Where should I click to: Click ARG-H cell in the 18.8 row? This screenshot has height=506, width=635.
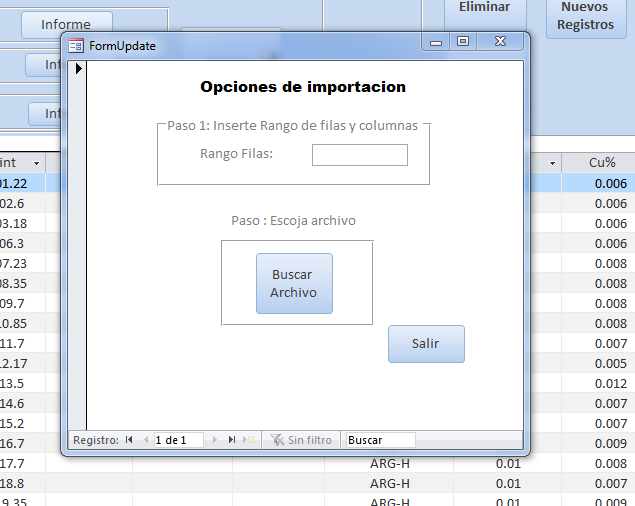[389, 483]
